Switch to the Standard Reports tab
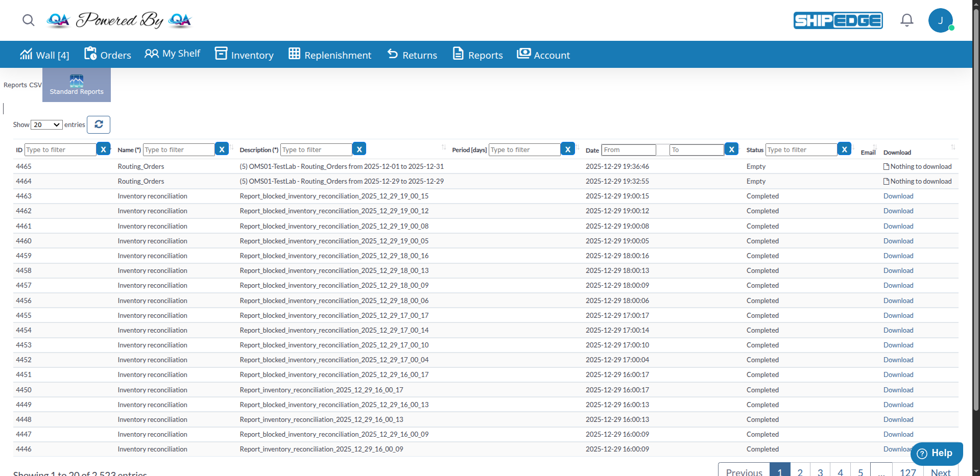This screenshot has height=476, width=980. tap(77, 85)
